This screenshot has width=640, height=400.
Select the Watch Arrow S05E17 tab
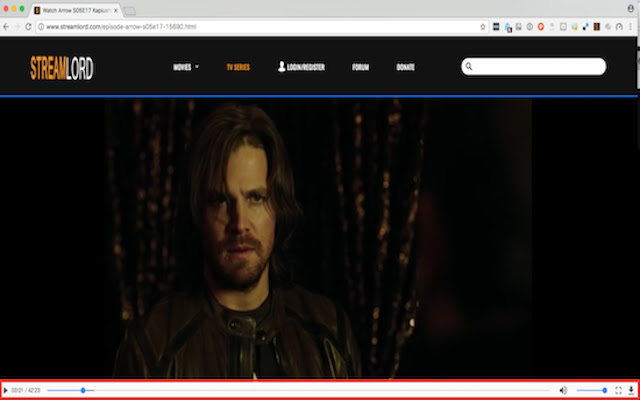[x=76, y=11]
